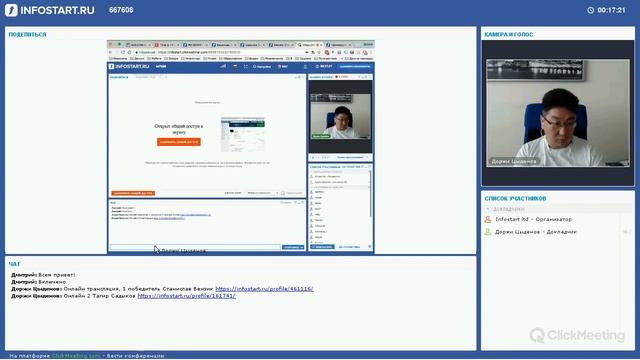The image size is (640, 360).
Task: Click the layout grid icon in shared-screen header
Action: 246,66
